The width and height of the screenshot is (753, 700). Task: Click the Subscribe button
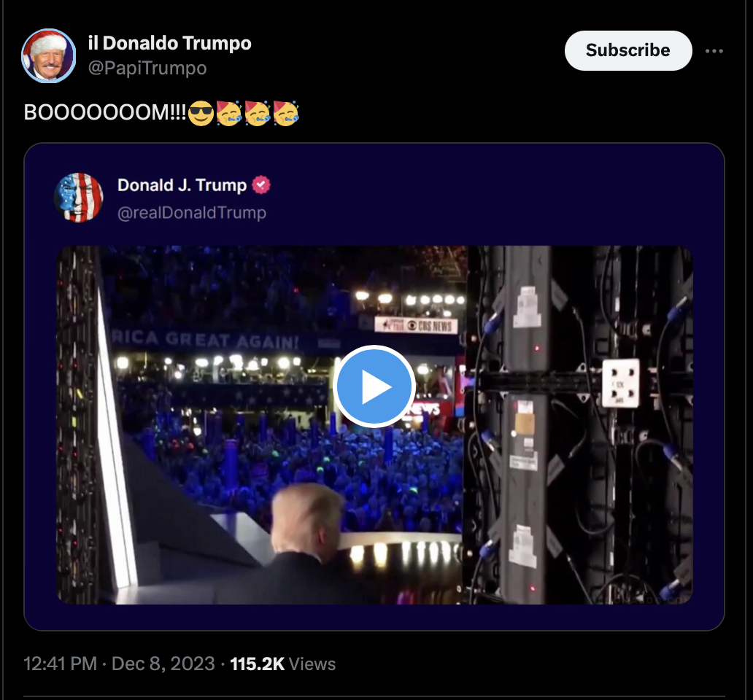coord(628,50)
